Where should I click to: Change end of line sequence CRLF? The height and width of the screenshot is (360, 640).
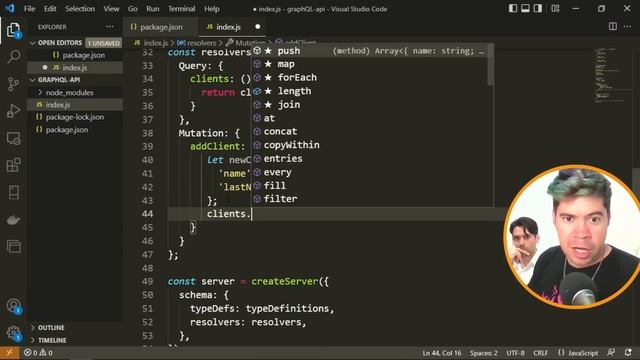(x=540, y=353)
